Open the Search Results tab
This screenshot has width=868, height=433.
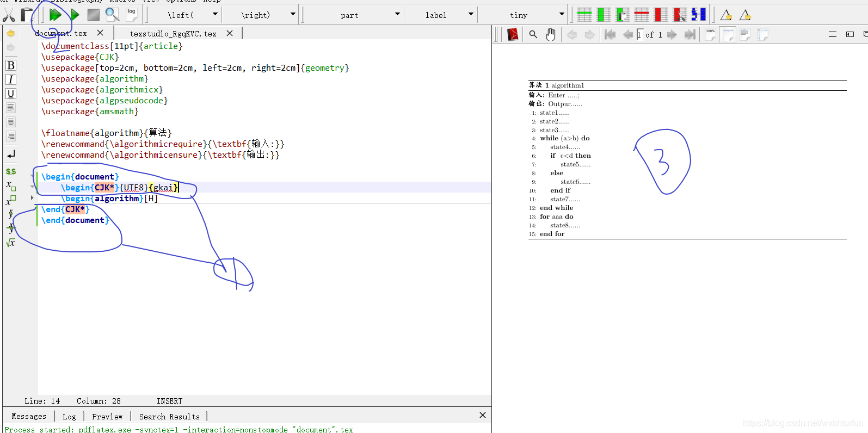169,417
